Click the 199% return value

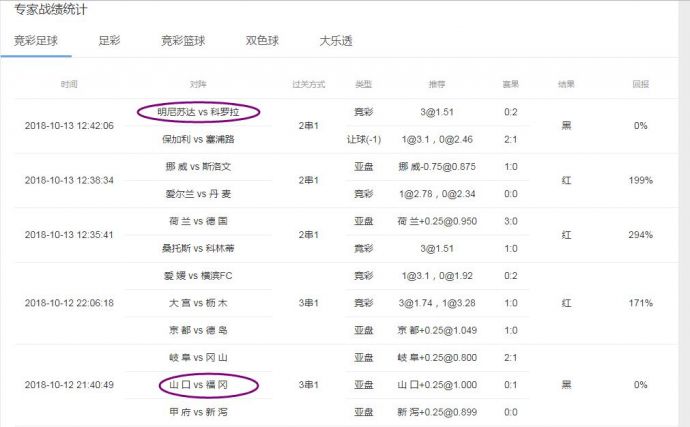pos(641,180)
